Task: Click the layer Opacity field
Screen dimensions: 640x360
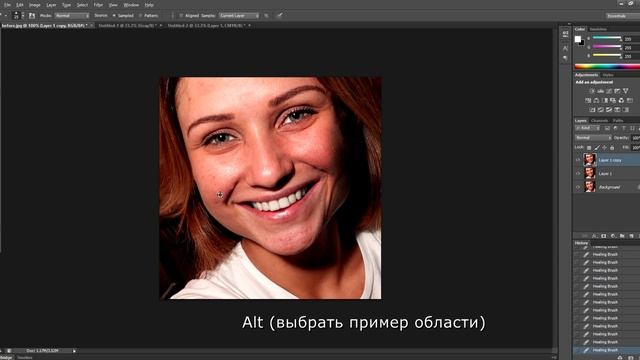Action: pos(636,138)
